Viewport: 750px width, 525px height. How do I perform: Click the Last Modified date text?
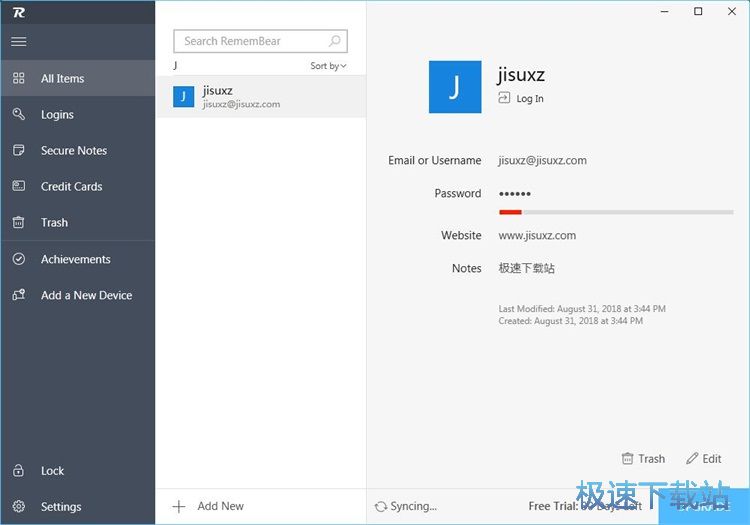[582, 308]
